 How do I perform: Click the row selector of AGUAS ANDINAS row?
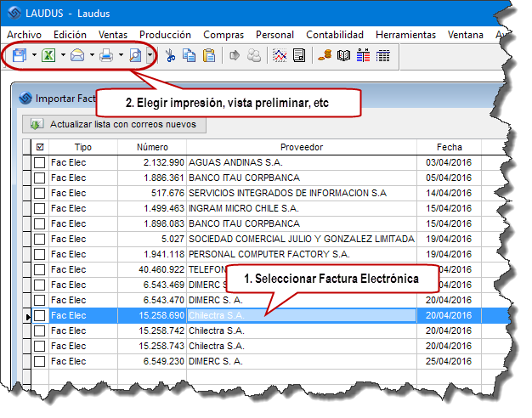pyautogui.click(x=27, y=162)
